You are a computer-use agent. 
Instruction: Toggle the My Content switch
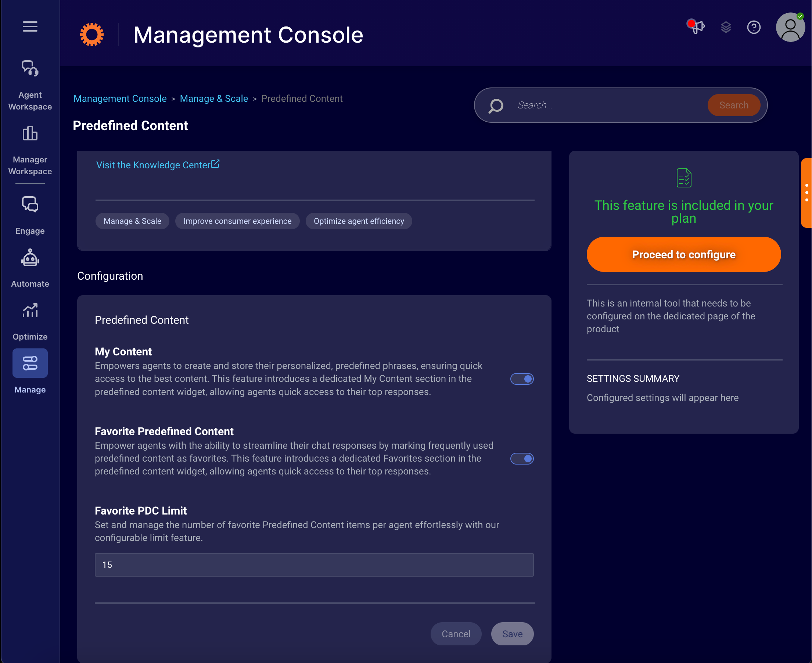522,379
